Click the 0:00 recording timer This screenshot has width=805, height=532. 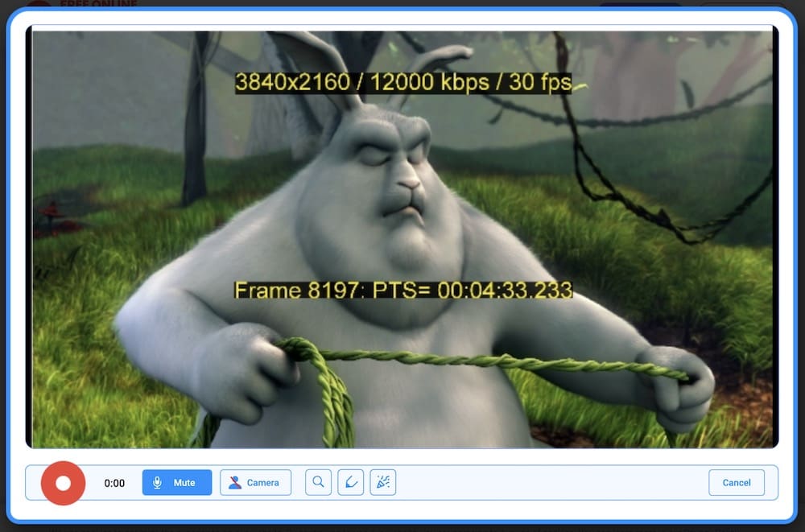coord(114,484)
